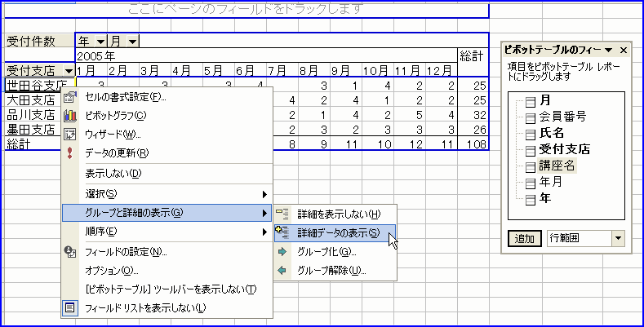
Task: Open the field list title dropdown arrow
Action: tap(609, 51)
